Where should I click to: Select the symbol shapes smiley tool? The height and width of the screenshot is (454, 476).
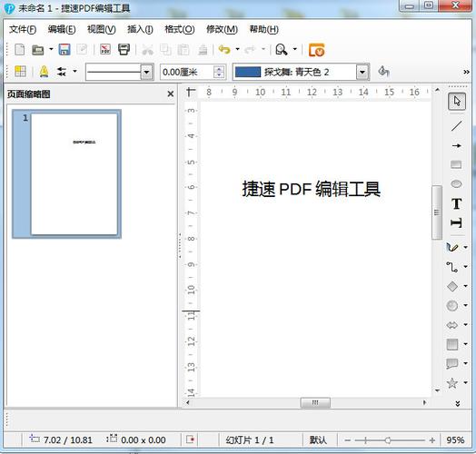point(452,305)
